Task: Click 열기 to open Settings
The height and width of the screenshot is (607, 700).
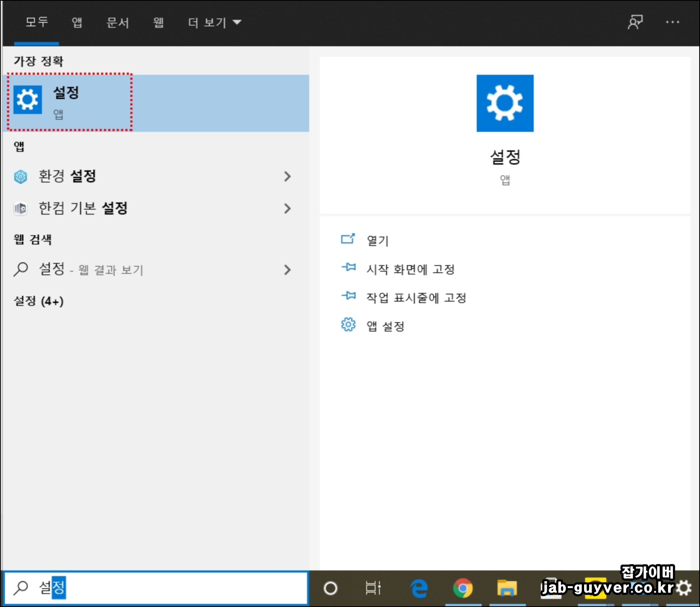Action: [378, 240]
